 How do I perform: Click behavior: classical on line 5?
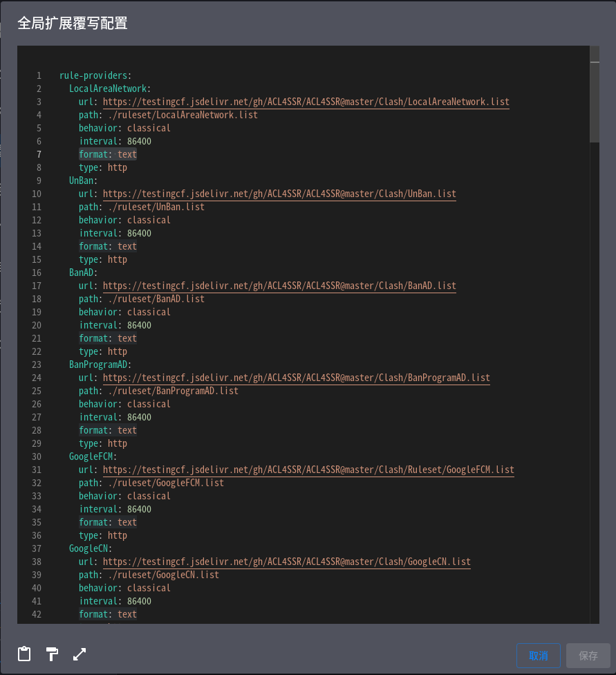pyautogui.click(x=124, y=128)
